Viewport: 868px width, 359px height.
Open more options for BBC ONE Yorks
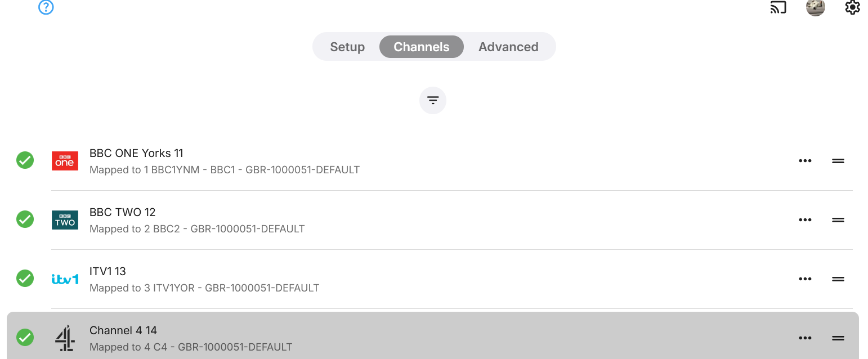pyautogui.click(x=805, y=161)
